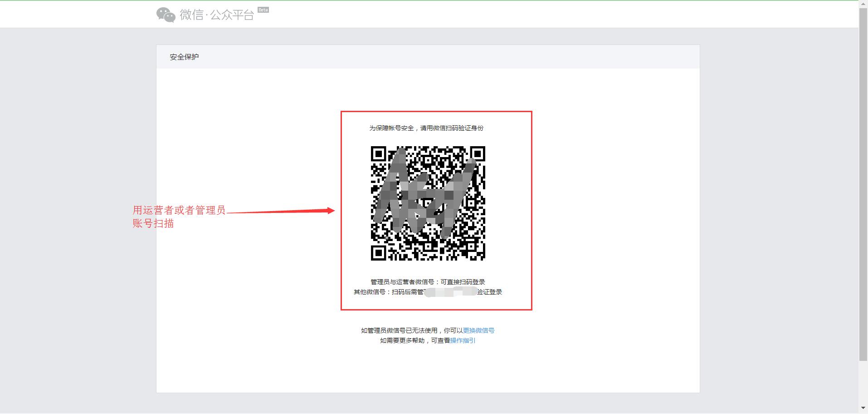The height and width of the screenshot is (414, 868).
Task: Open the 更换微信号 link
Action: (x=478, y=330)
